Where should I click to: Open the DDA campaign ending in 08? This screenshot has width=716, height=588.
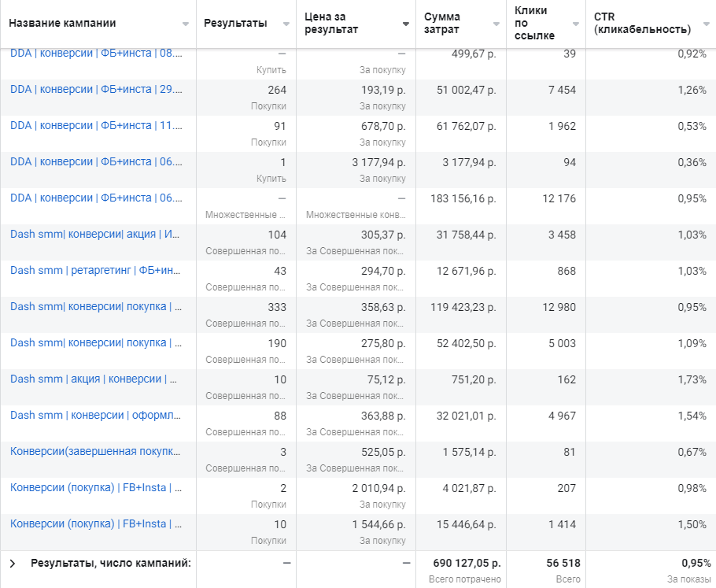(x=96, y=54)
